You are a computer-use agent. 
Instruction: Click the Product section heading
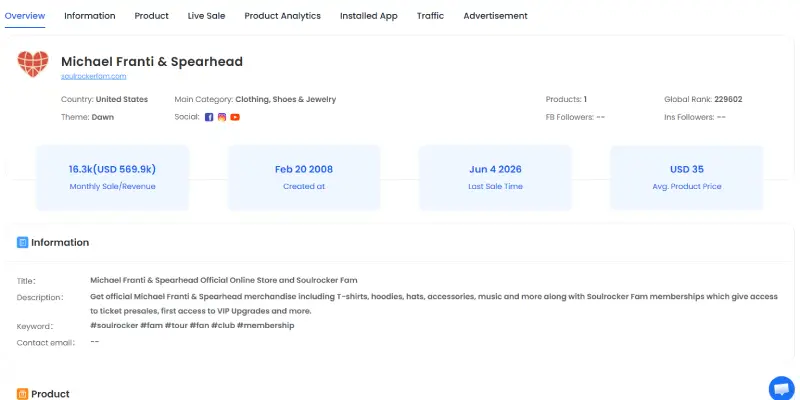coord(51,394)
